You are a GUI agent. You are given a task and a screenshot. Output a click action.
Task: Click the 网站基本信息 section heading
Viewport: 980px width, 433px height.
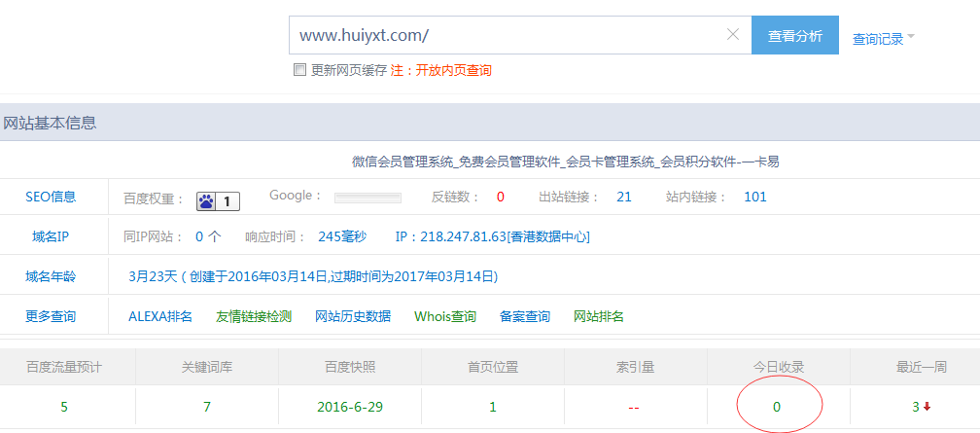[50, 124]
